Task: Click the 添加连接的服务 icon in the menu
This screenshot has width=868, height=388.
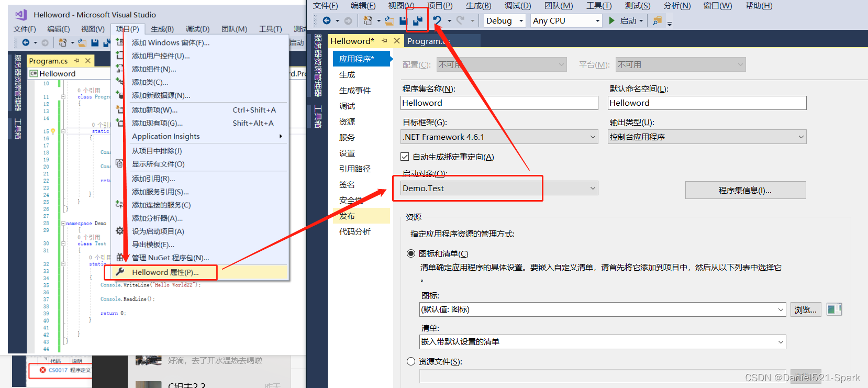Action: pos(120,205)
